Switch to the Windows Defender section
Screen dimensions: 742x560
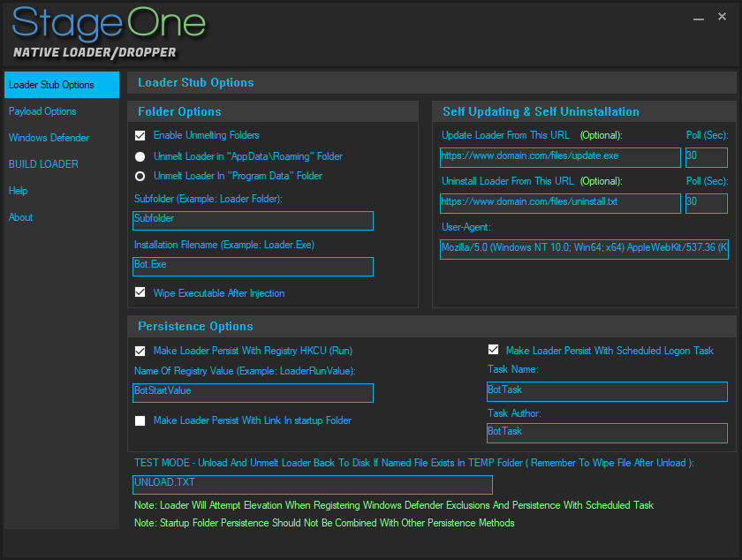[x=49, y=138]
